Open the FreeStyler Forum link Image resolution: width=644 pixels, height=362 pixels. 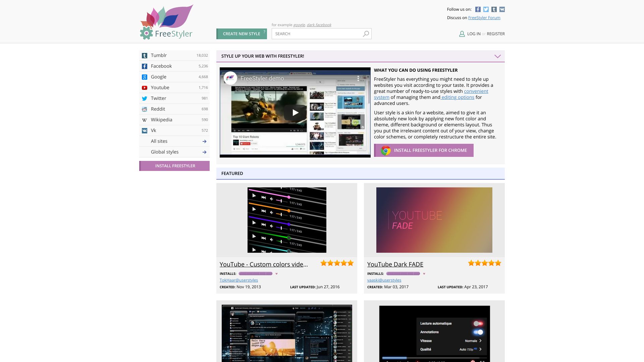click(484, 18)
